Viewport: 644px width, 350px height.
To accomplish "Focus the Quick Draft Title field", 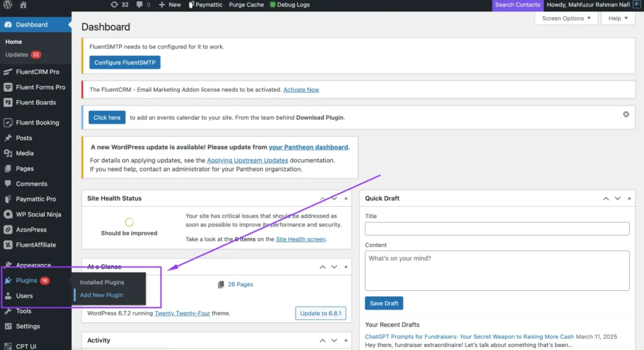I will point(497,229).
